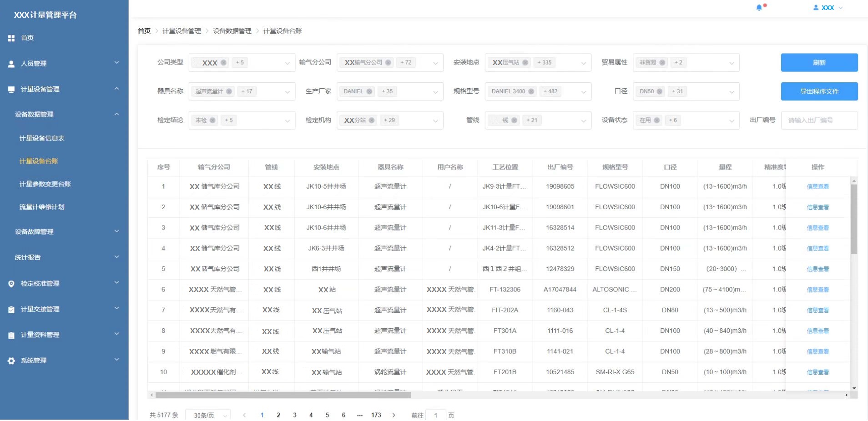Remove the 未检 tag in 检定结论
868x421 pixels.
click(x=212, y=120)
